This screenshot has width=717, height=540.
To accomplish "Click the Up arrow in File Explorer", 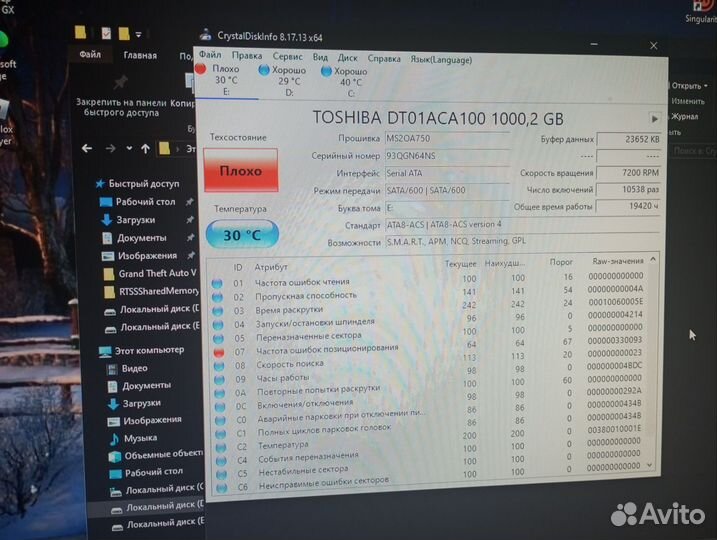I will 145,148.
